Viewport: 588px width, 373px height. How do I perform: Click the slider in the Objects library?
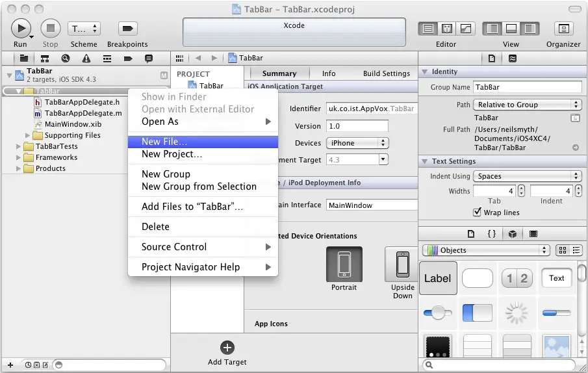438,313
